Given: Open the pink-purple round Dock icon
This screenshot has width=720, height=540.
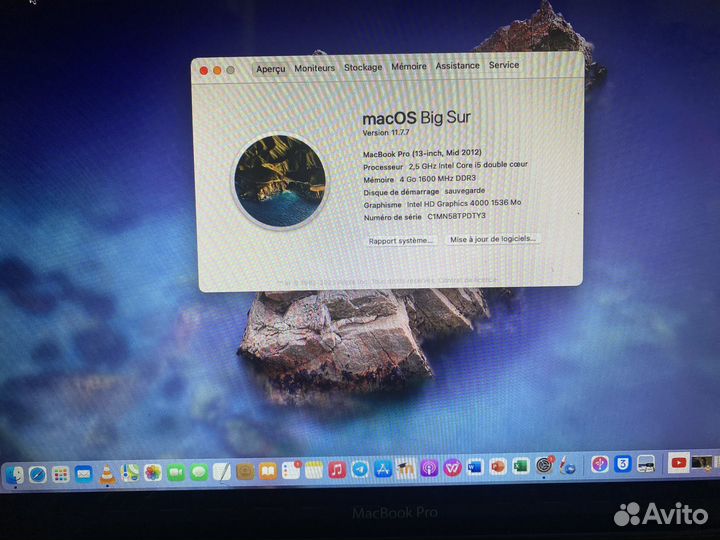Looking at the screenshot, I should [600, 465].
